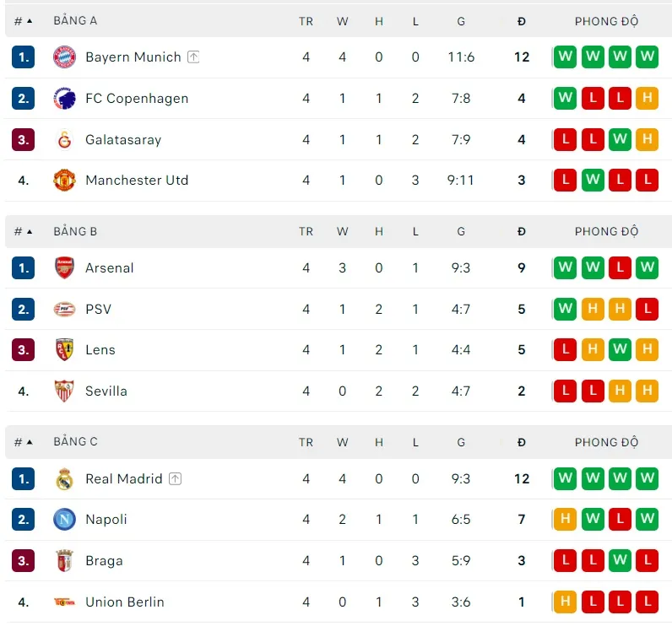Sort Bảng A by the # rank column
The width and height of the screenshot is (672, 626).
tap(23, 21)
